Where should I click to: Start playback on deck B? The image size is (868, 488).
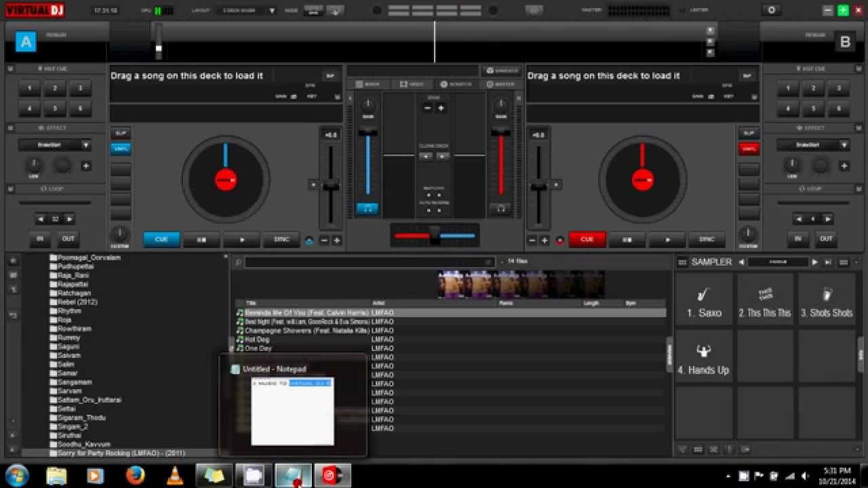pos(667,239)
